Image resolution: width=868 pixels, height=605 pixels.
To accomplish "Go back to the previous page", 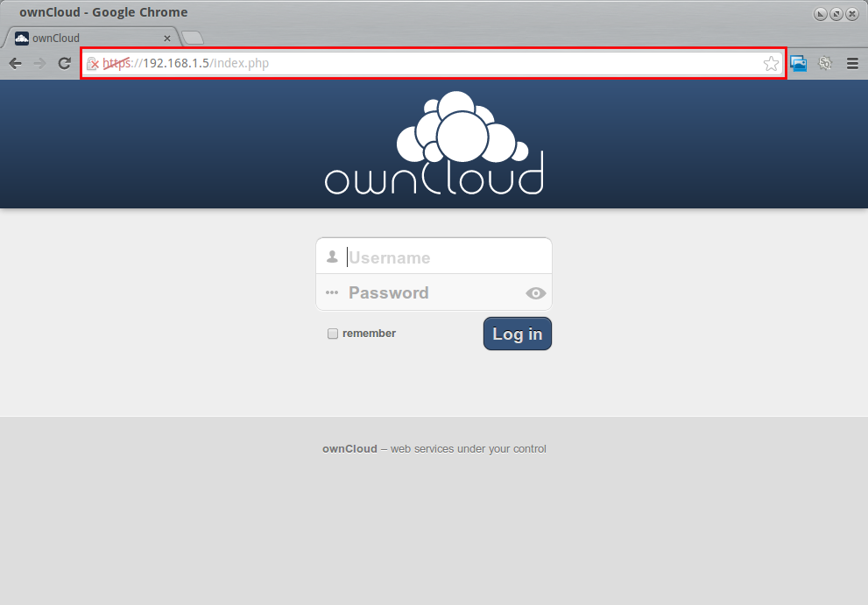I will [16, 64].
